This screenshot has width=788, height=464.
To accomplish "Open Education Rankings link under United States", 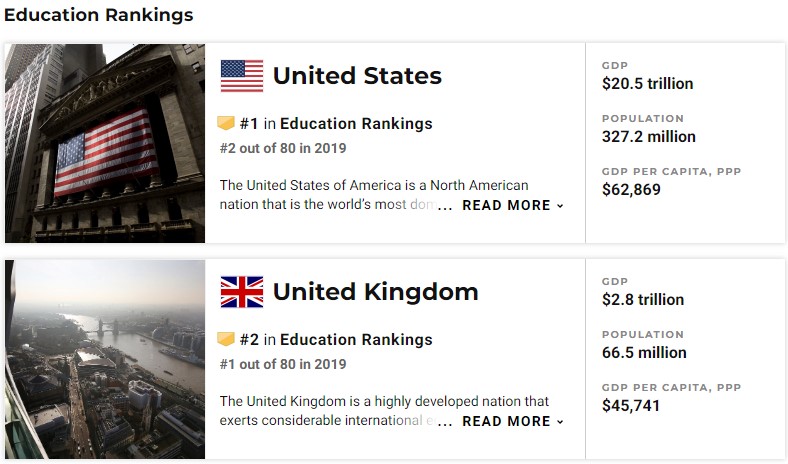I will [x=356, y=124].
